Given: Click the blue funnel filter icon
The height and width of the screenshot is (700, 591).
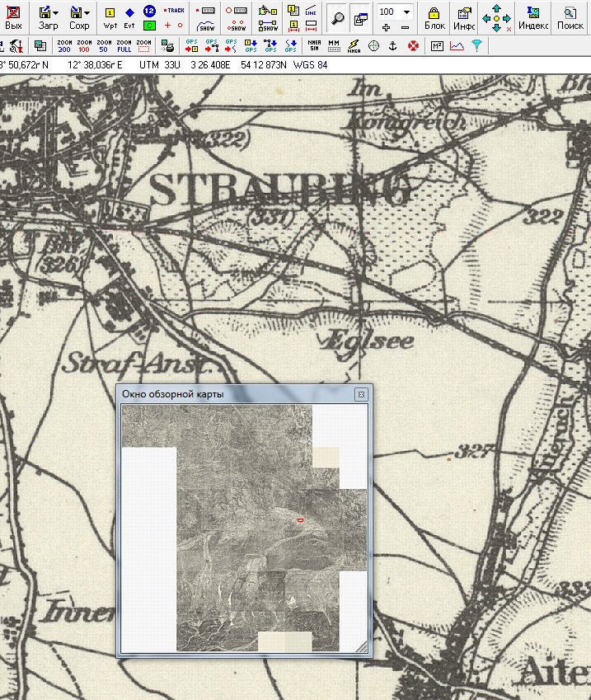Looking at the screenshot, I should coord(476,45).
